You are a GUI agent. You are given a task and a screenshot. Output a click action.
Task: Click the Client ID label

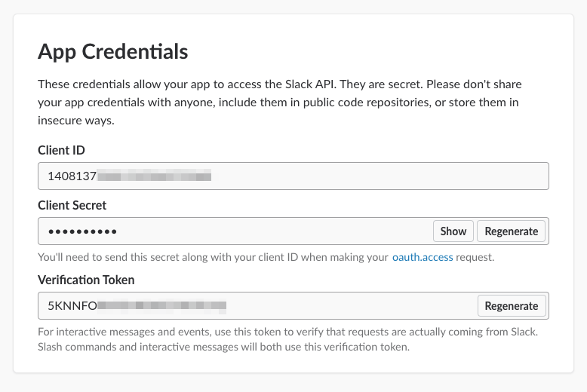61,150
